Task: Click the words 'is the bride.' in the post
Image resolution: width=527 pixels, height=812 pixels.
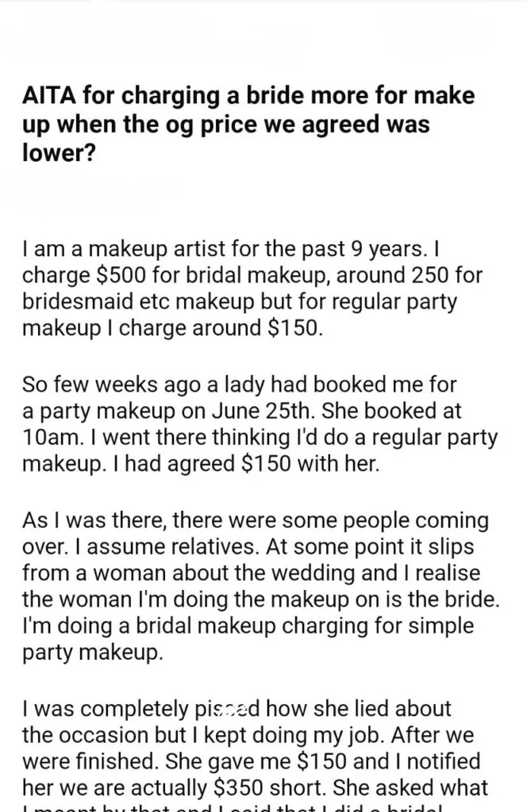Action: point(444,599)
